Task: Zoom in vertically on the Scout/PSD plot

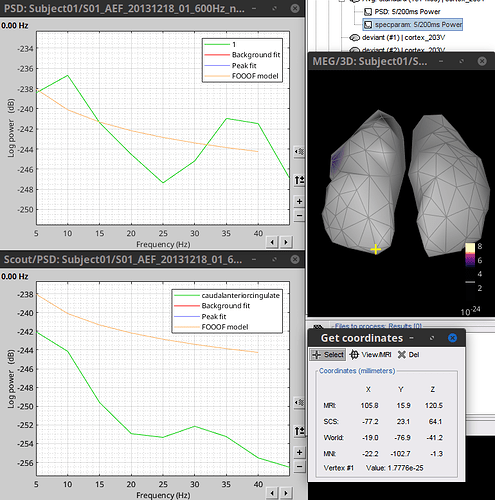Action: tap(299, 452)
